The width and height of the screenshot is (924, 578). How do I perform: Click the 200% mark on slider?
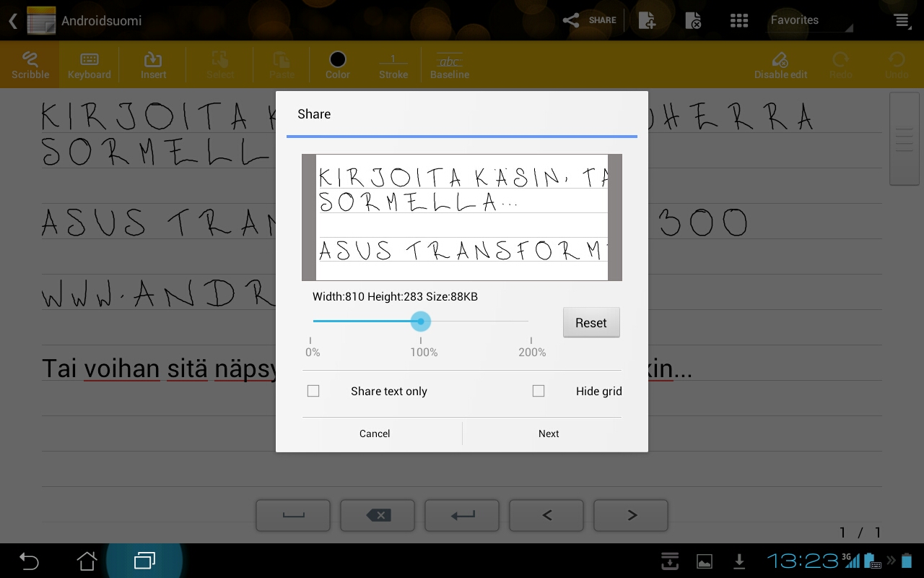532,352
